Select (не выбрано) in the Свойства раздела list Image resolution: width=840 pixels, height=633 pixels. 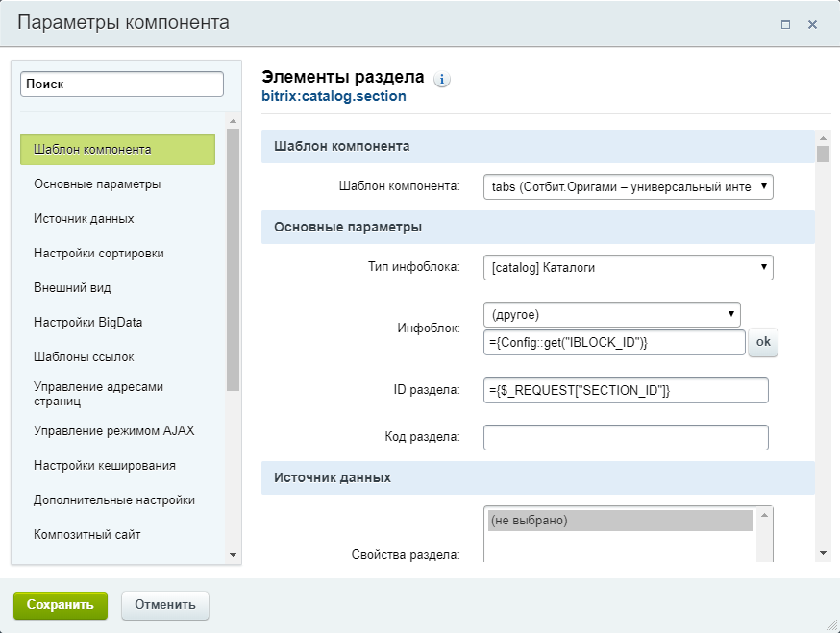(x=620, y=521)
